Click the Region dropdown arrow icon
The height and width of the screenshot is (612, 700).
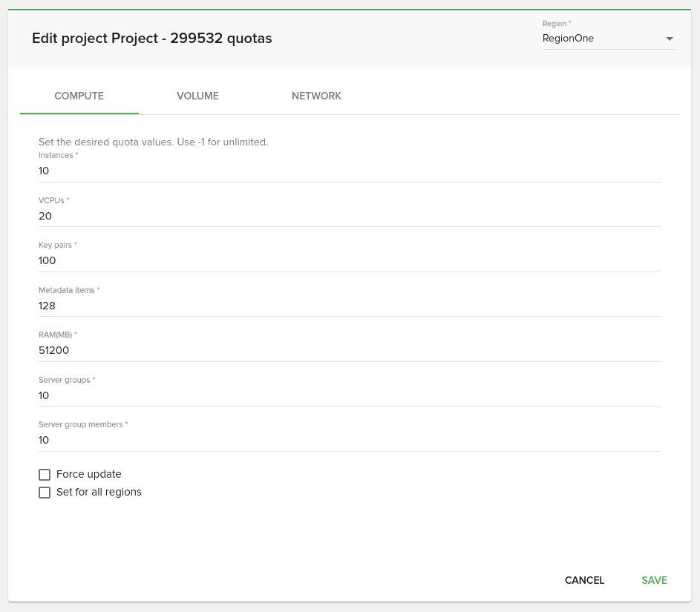670,39
